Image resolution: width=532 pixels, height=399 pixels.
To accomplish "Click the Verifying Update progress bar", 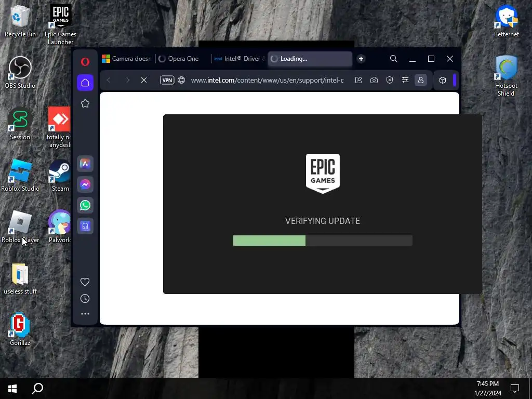I will coord(323,241).
